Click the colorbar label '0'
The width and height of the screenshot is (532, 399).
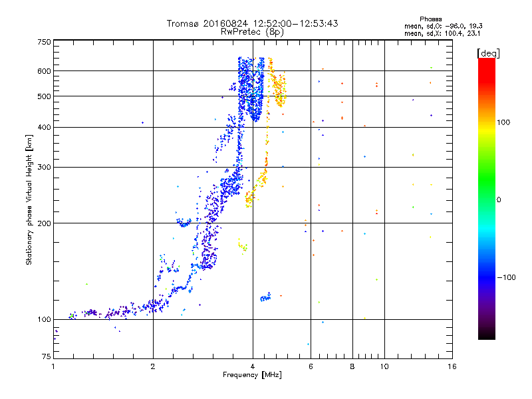pyautogui.click(x=498, y=199)
